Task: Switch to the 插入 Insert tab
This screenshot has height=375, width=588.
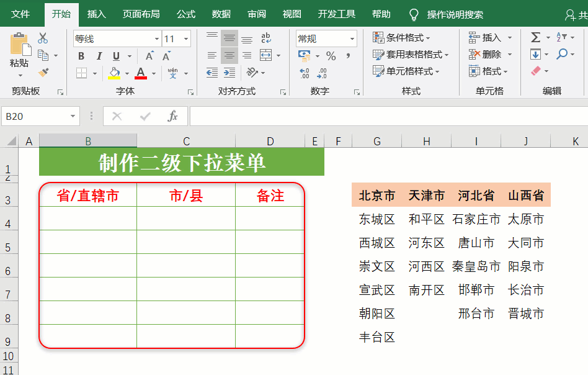Action: pyautogui.click(x=97, y=14)
